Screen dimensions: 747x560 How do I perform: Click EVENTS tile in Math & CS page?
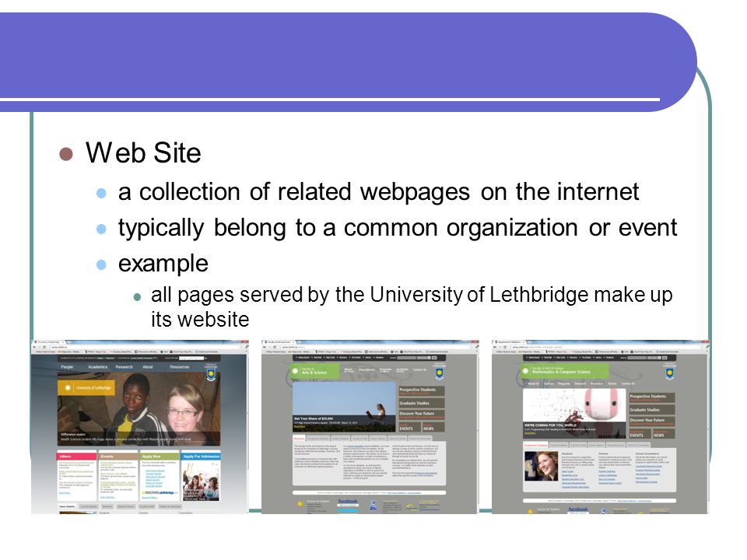(x=640, y=434)
